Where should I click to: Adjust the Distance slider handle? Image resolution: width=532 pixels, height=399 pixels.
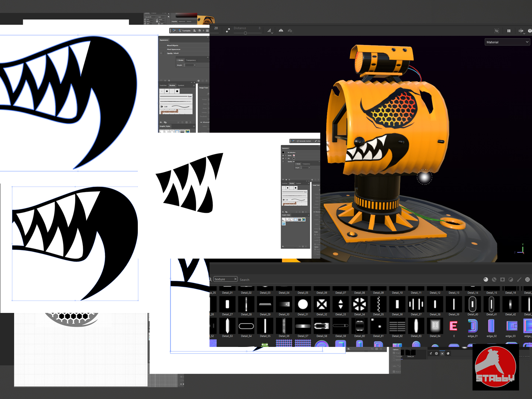pos(245,33)
